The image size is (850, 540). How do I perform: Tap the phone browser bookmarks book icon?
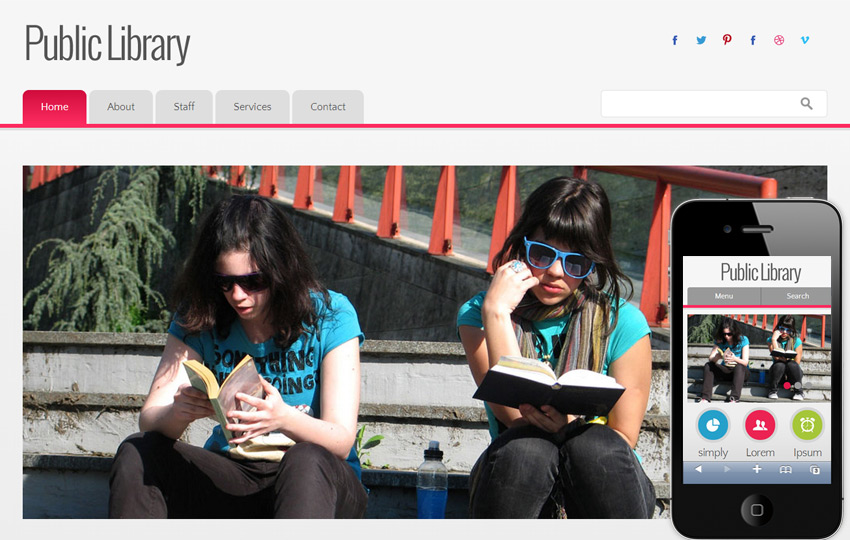(785, 470)
